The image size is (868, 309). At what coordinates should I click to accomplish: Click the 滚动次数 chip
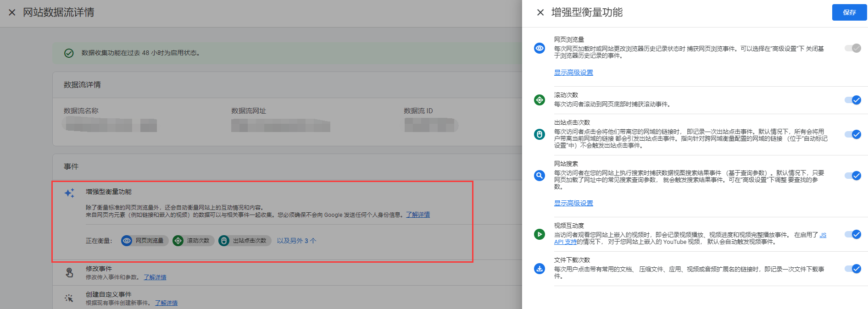pos(193,241)
